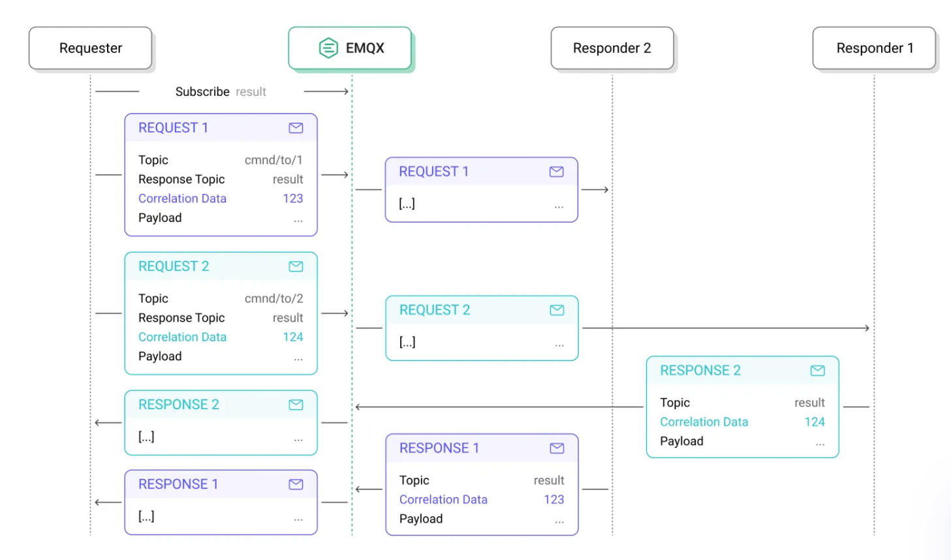Click envelope icon on RESPONSE 1 with Correlation Data 123

tap(557, 448)
